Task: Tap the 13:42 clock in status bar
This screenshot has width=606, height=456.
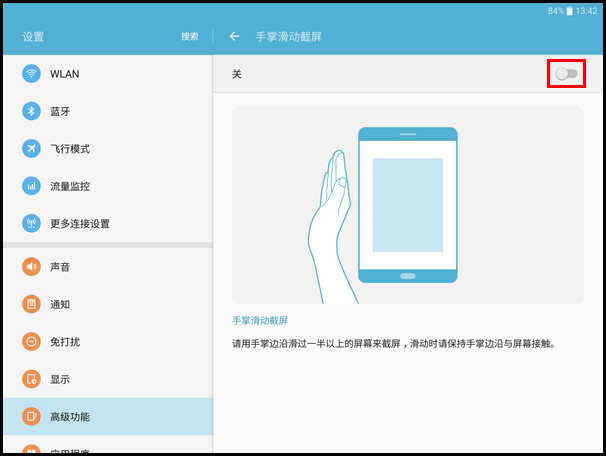Action: point(586,11)
